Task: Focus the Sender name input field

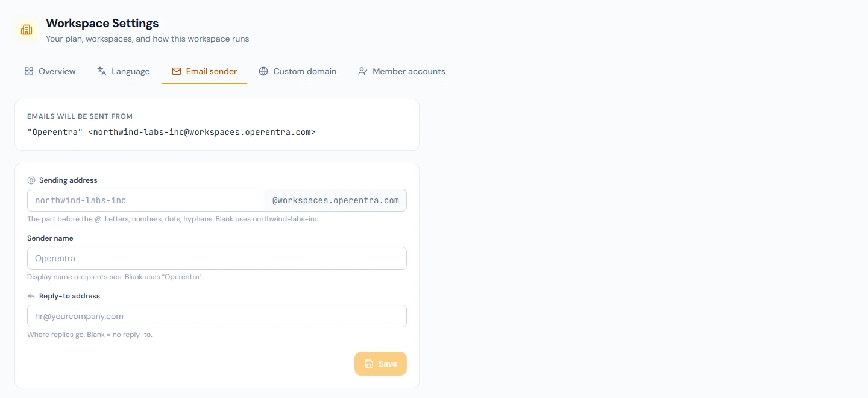Action: click(217, 258)
